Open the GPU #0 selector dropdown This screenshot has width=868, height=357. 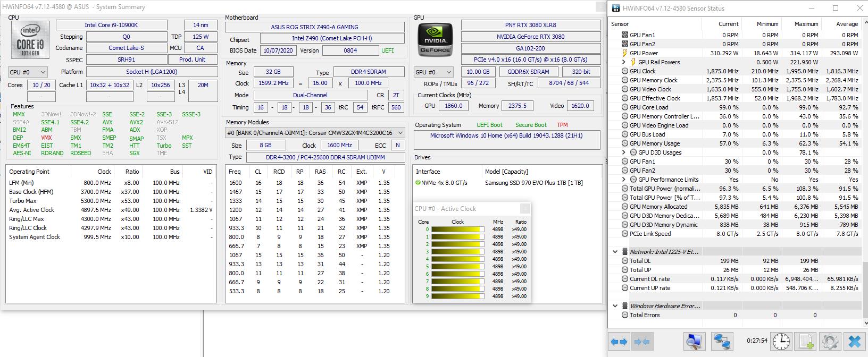(433, 72)
